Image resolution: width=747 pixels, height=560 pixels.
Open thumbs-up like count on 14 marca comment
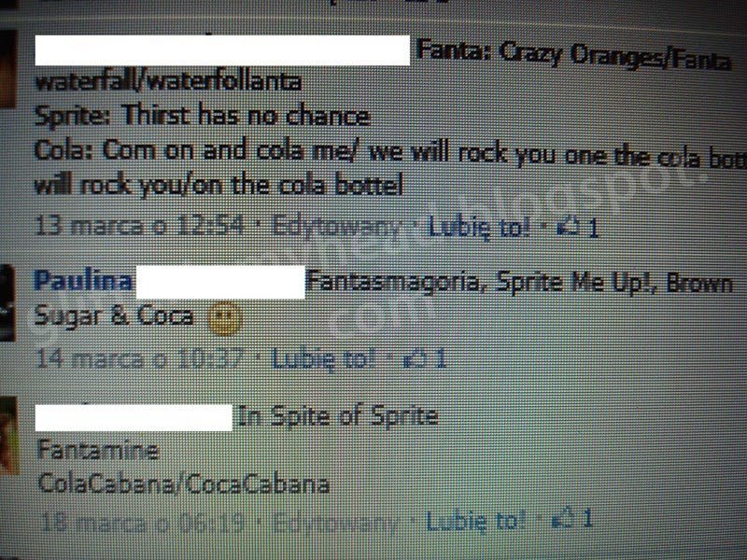[425, 359]
